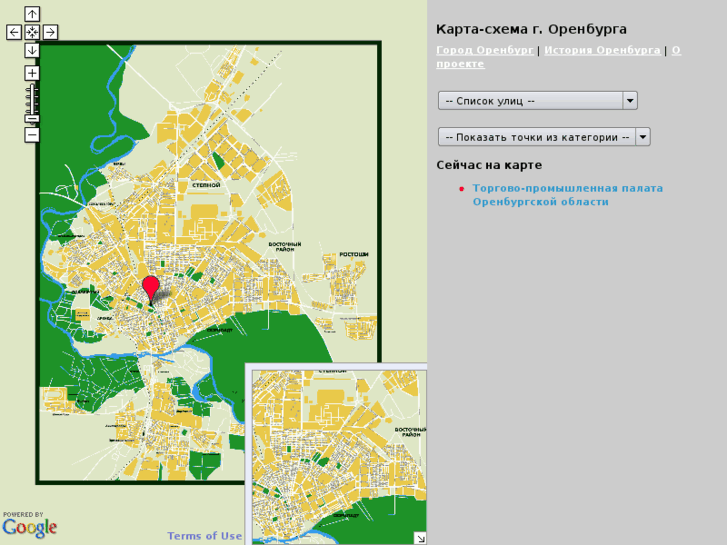Click the center/reset map position button
This screenshot has width=727, height=545.
point(32,32)
